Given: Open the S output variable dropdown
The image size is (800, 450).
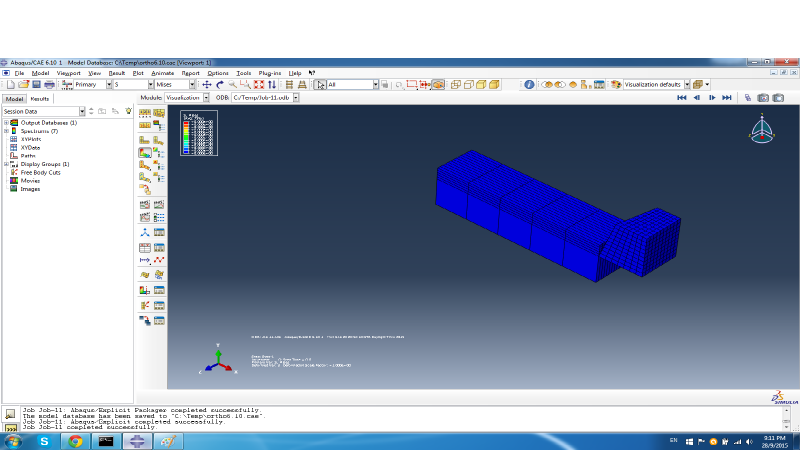Looking at the screenshot, I should (151, 85).
